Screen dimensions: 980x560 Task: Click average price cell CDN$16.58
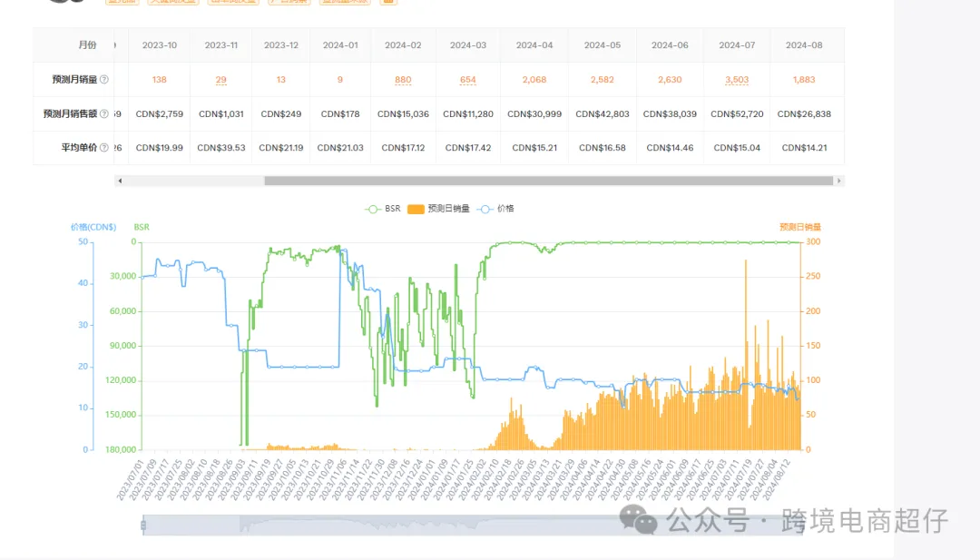[x=603, y=148]
